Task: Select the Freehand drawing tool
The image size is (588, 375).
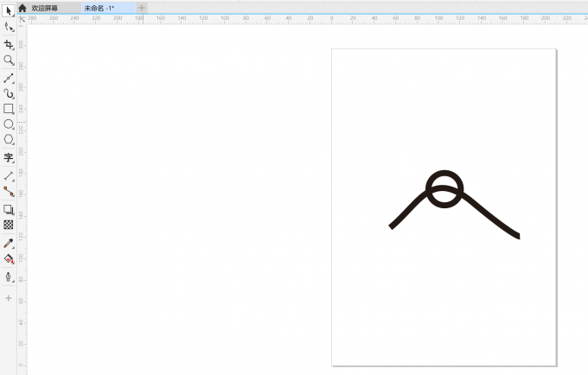Action: click(9, 78)
